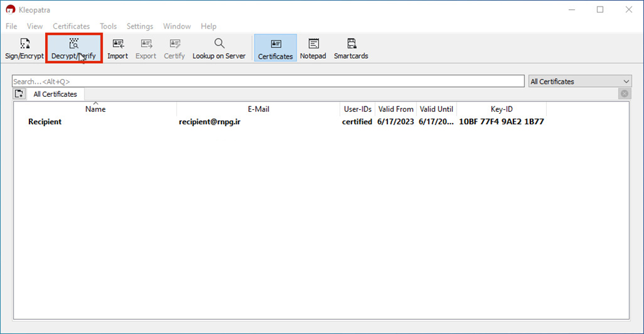The height and width of the screenshot is (334, 644).
Task: Open the File menu
Action: point(11,26)
